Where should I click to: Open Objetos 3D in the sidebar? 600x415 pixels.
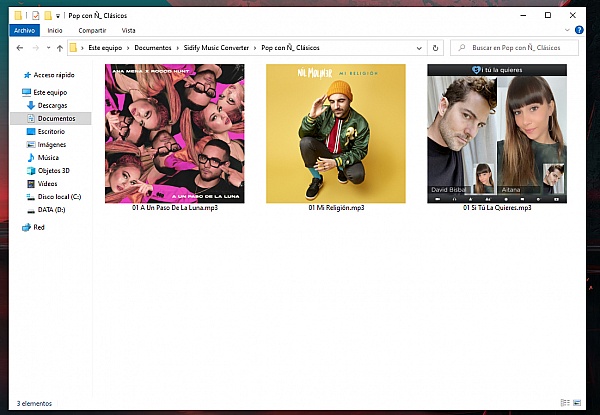(54, 170)
